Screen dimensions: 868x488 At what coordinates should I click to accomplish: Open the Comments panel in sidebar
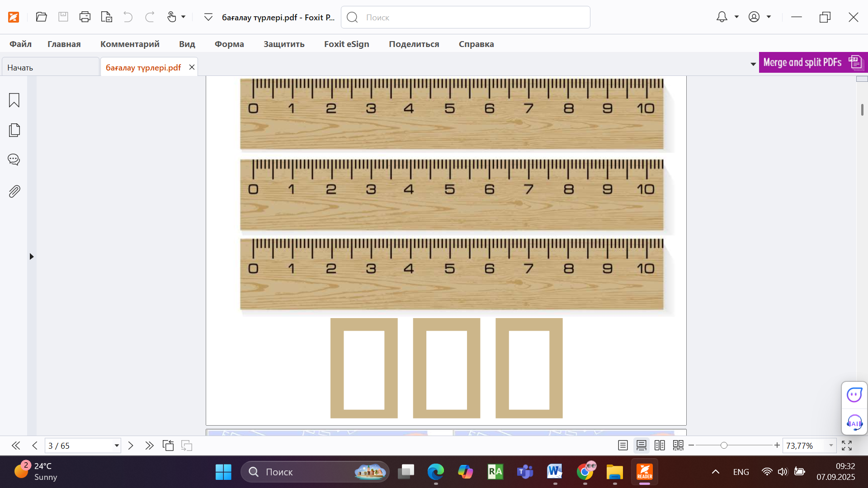[x=14, y=160]
